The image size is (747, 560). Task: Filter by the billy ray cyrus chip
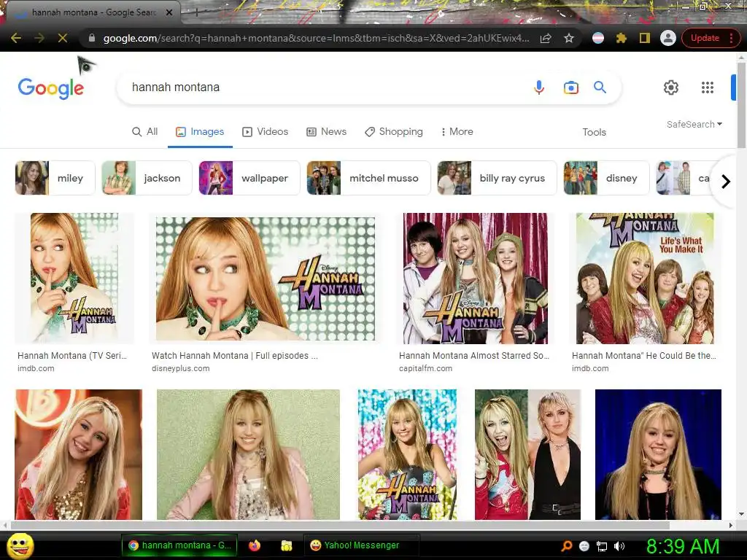pos(497,178)
